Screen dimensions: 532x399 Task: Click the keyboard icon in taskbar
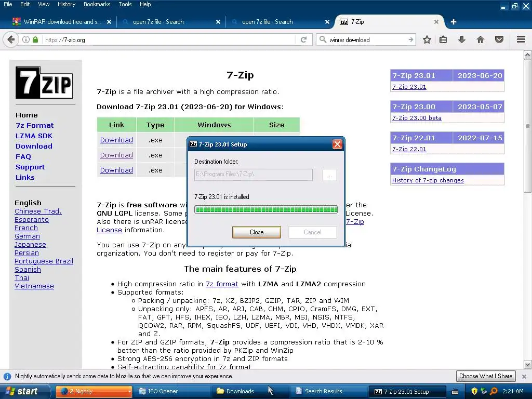455,392
